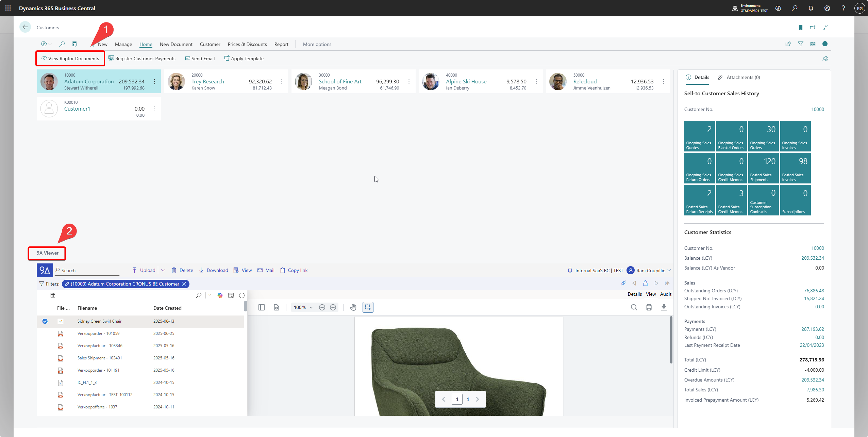Viewport: 868px width, 437px height.
Task: Select the marquee selection tool in viewer
Action: 368,307
